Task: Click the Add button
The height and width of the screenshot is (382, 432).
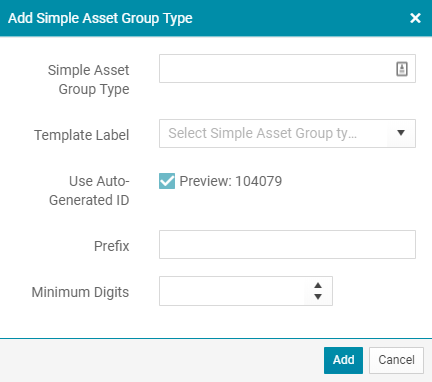Action: click(x=343, y=360)
